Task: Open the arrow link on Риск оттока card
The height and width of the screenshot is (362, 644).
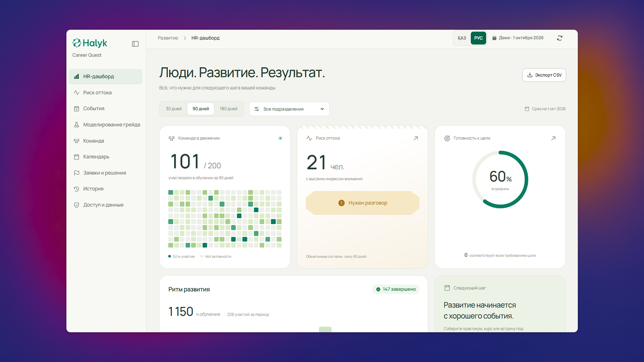Action: click(416, 138)
